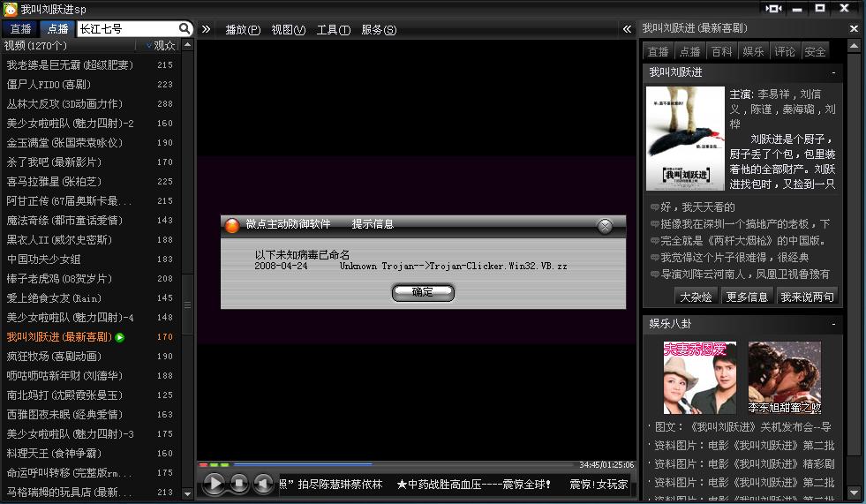Click right panel scrollbar up arrow
Screen dimensions: 866x504
click(x=854, y=47)
